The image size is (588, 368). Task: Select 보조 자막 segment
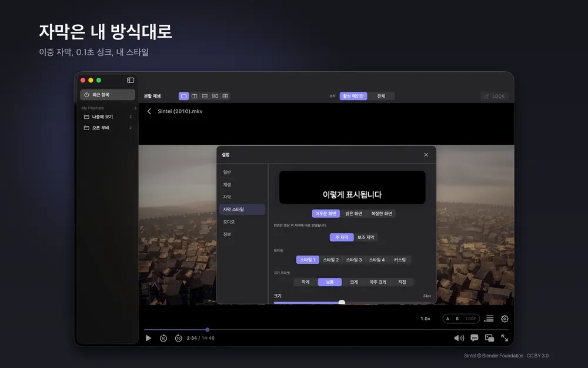pos(366,237)
